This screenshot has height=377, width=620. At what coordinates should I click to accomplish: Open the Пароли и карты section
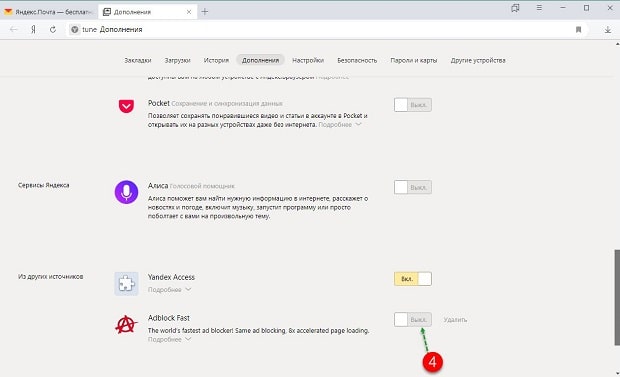coord(414,60)
